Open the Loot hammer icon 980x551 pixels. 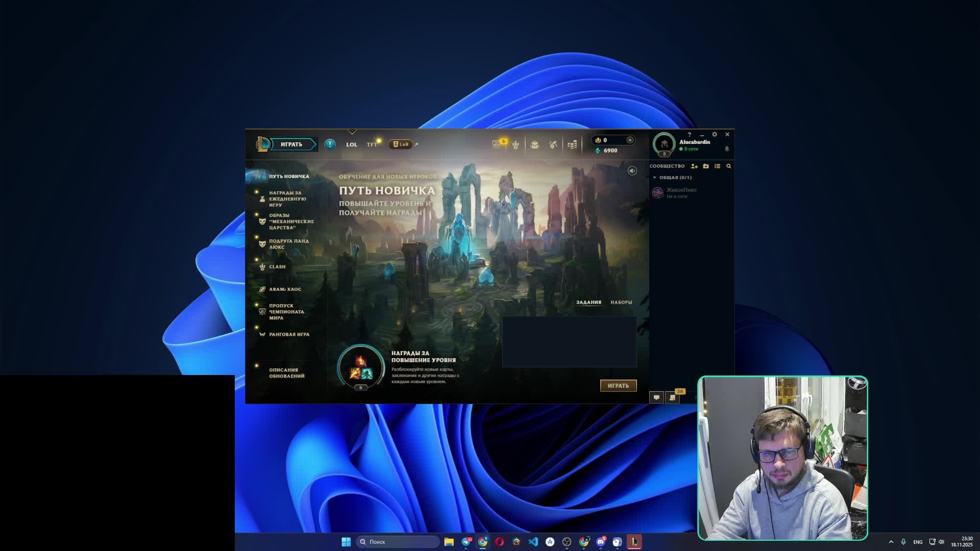tap(553, 145)
